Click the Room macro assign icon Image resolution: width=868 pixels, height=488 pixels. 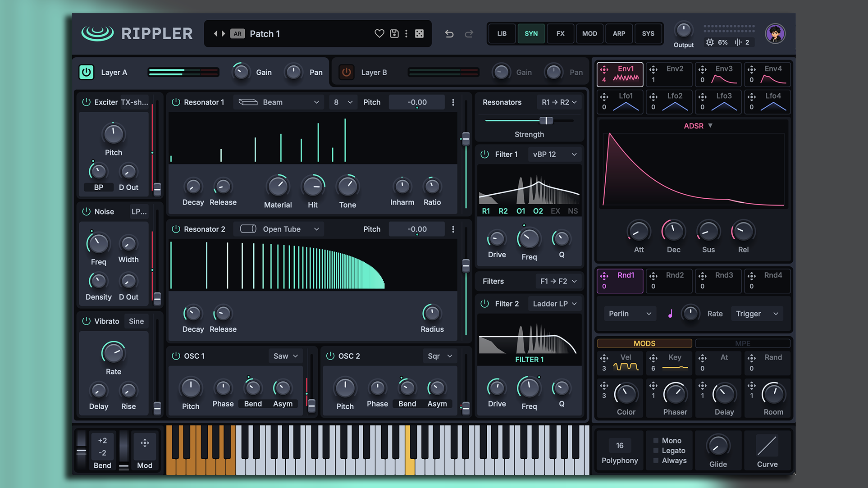pyautogui.click(x=751, y=386)
